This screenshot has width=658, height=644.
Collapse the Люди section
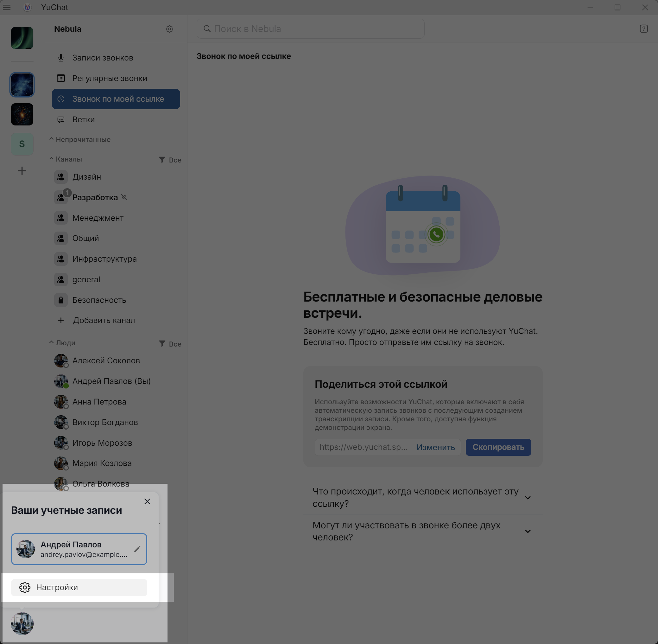62,343
